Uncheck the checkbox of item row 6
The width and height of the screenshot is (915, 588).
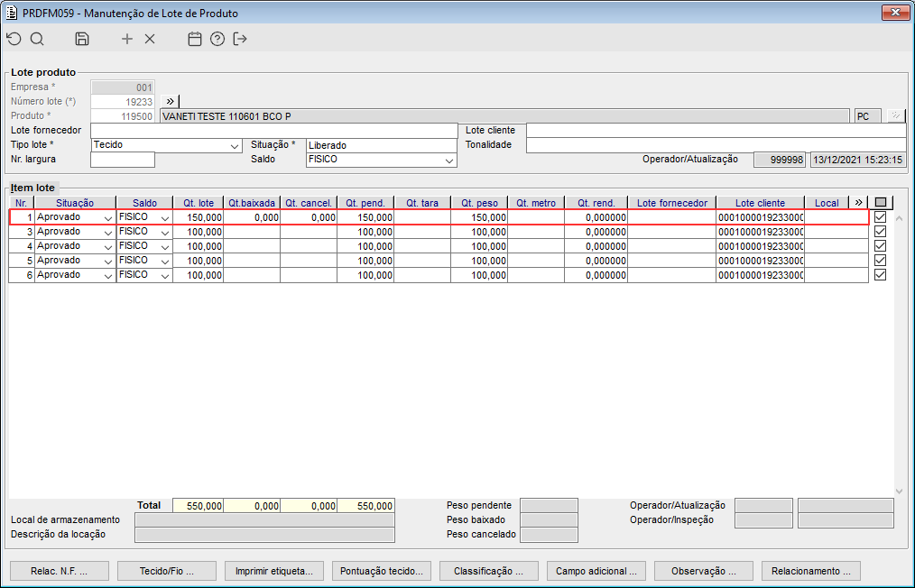881,275
